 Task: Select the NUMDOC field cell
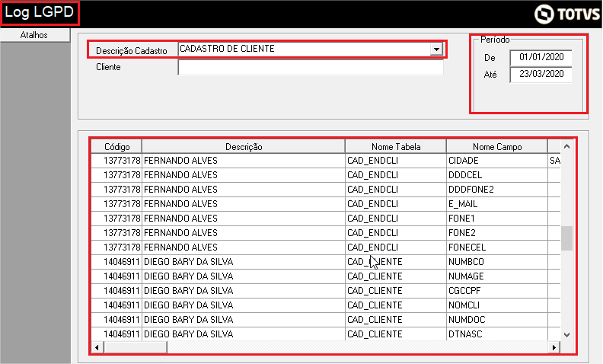tap(497, 320)
